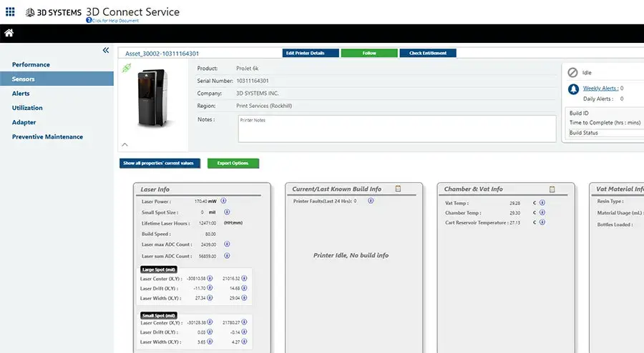Click Large Spot Laser Width Y info icon
The width and height of the screenshot is (644, 353).
point(245,298)
